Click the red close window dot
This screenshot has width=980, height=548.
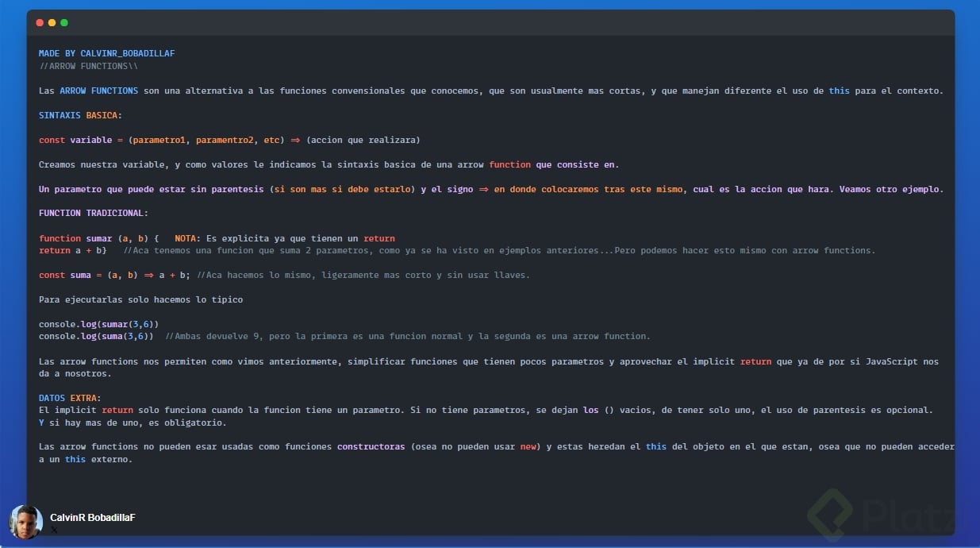tap(40, 23)
